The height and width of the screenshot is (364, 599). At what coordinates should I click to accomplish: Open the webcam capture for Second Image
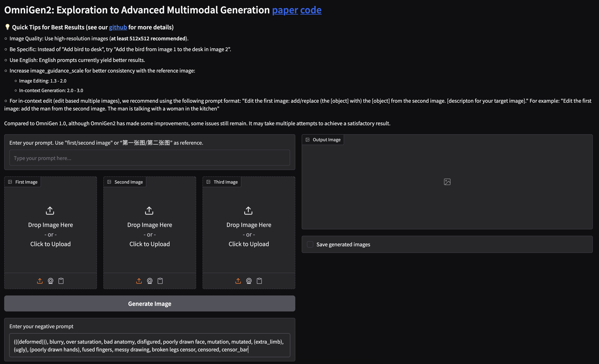click(150, 281)
